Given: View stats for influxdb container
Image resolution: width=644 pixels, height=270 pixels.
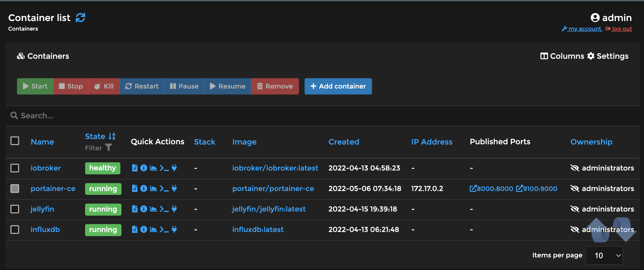Looking at the screenshot, I should pos(153,229).
